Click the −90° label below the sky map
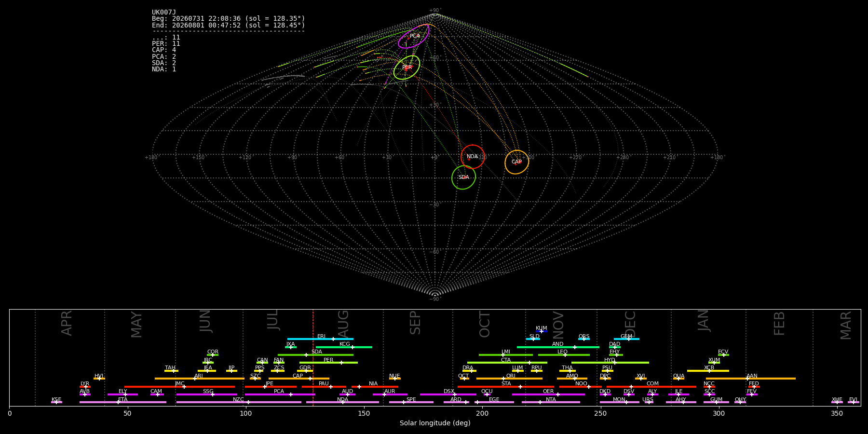Screen dimensions: 868x434 tap(435, 299)
